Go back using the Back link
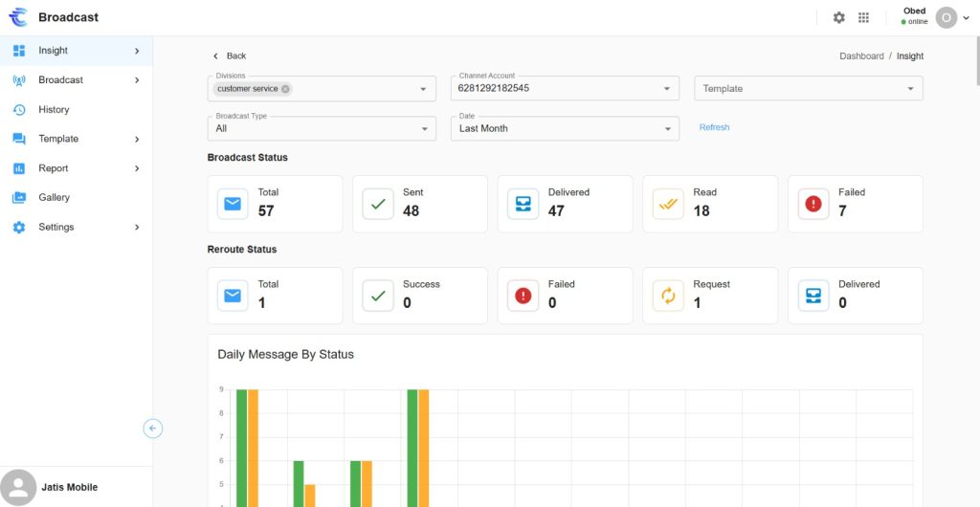Image resolution: width=980 pixels, height=507 pixels. (x=230, y=55)
